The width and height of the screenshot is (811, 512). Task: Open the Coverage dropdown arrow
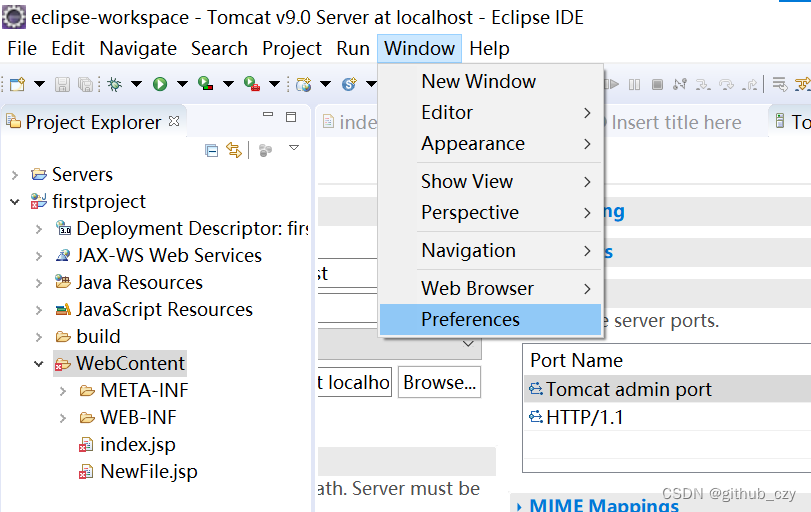click(228, 84)
